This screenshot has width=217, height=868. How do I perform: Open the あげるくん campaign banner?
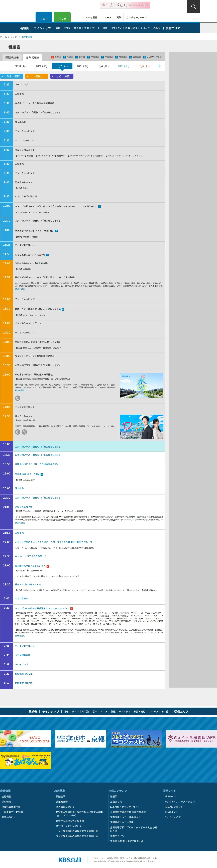tap(25, 761)
